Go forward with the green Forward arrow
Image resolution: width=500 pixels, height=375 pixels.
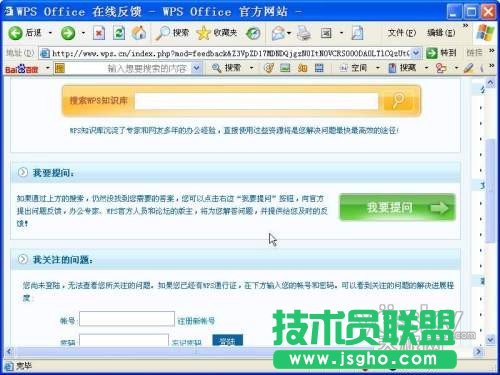click(x=68, y=33)
